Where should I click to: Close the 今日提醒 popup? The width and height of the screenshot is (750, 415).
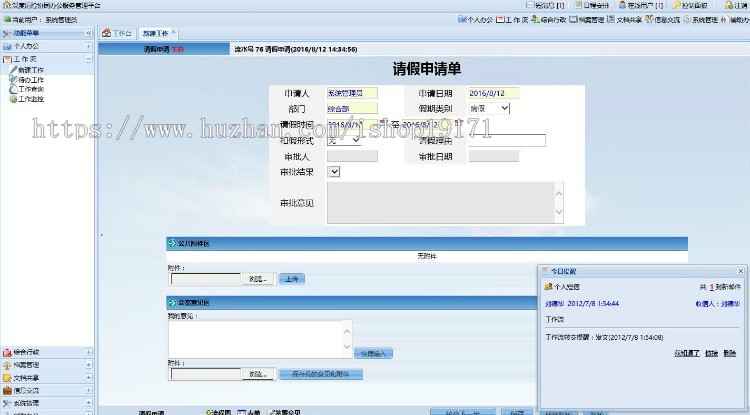tap(740, 271)
